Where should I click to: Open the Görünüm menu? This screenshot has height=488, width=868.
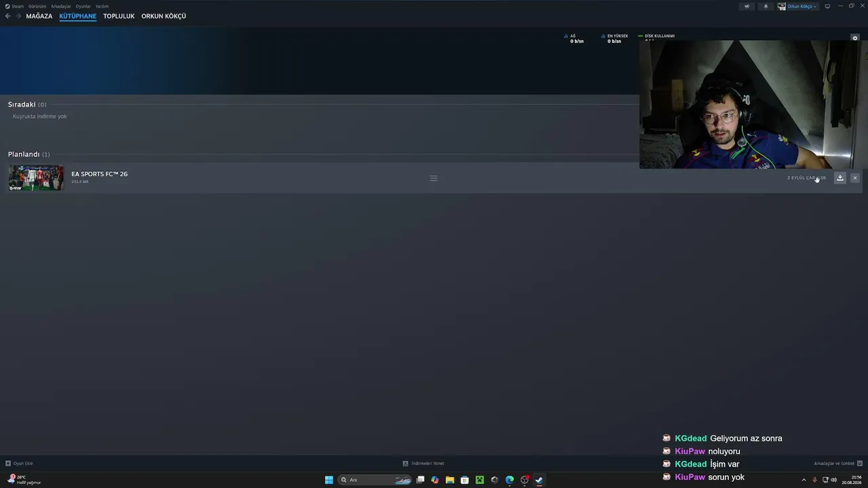37,6
